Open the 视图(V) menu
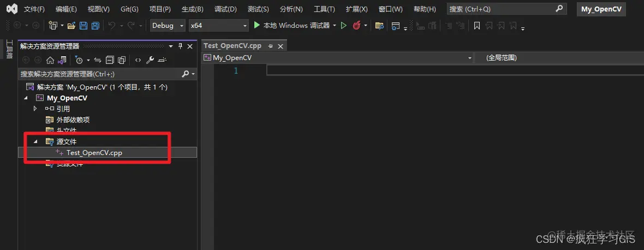 (x=99, y=9)
